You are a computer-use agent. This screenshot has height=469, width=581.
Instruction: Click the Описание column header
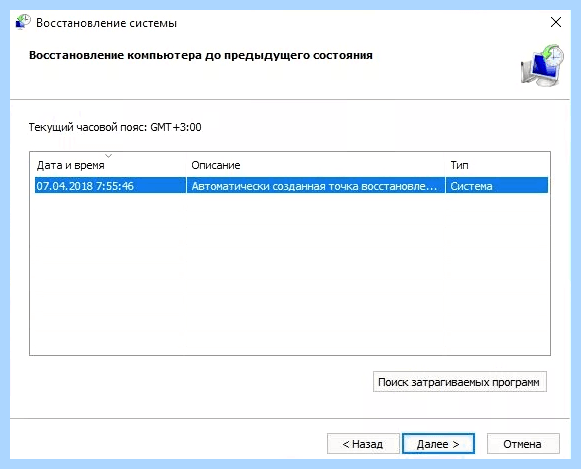(x=316, y=165)
